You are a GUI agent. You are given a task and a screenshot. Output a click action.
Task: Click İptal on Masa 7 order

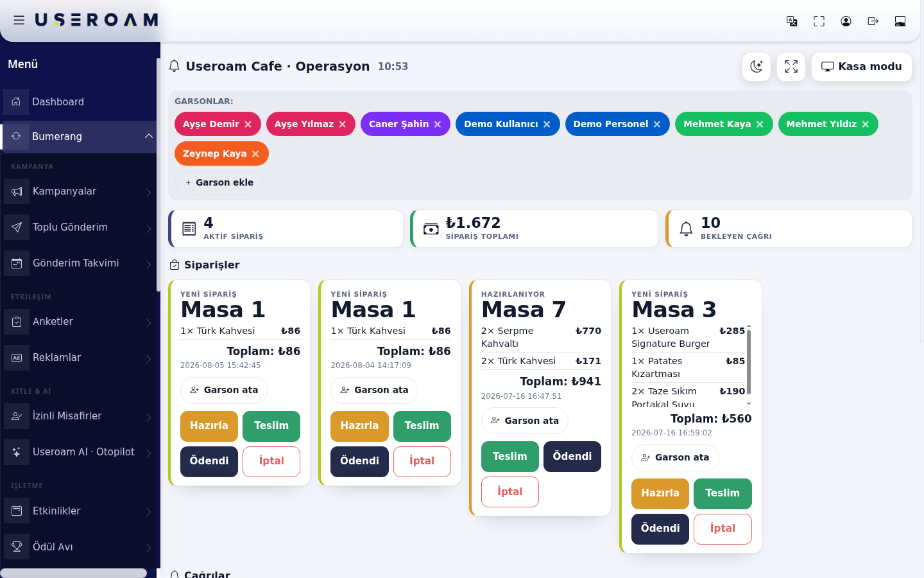(x=510, y=492)
